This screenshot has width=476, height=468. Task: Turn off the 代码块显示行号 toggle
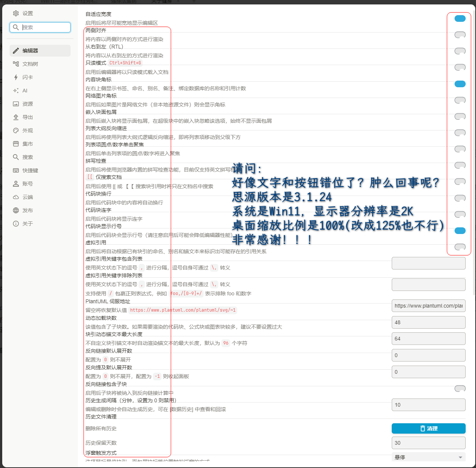[460, 231]
